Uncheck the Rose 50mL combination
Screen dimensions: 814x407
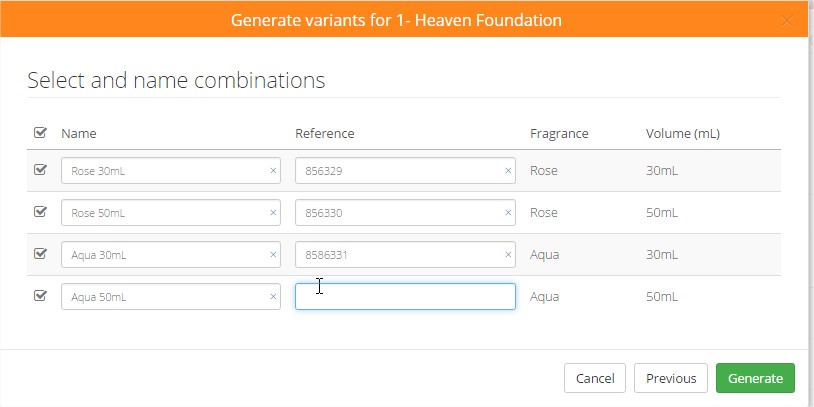point(40,212)
